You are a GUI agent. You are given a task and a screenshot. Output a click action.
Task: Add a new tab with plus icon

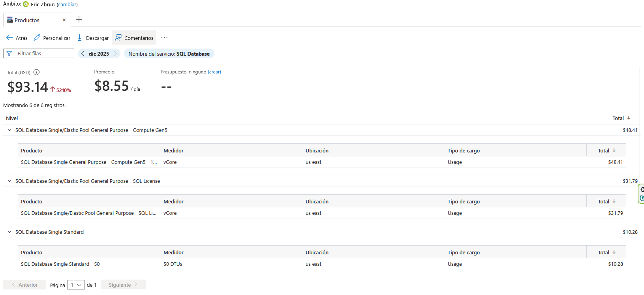79,20
